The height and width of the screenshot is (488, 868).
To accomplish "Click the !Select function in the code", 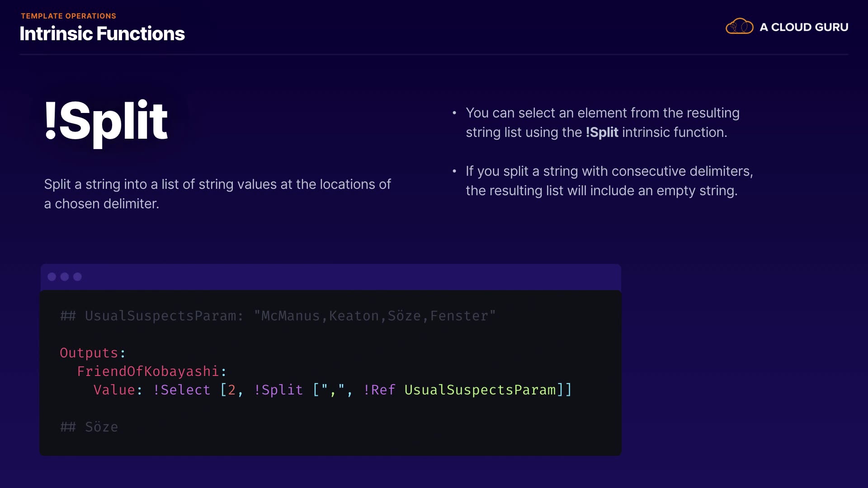I will (181, 390).
